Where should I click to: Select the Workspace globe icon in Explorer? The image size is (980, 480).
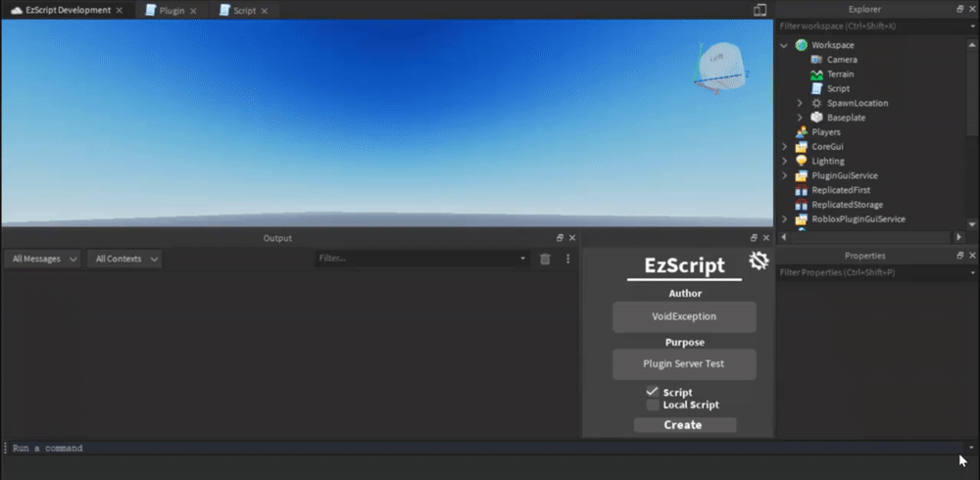tap(802, 45)
